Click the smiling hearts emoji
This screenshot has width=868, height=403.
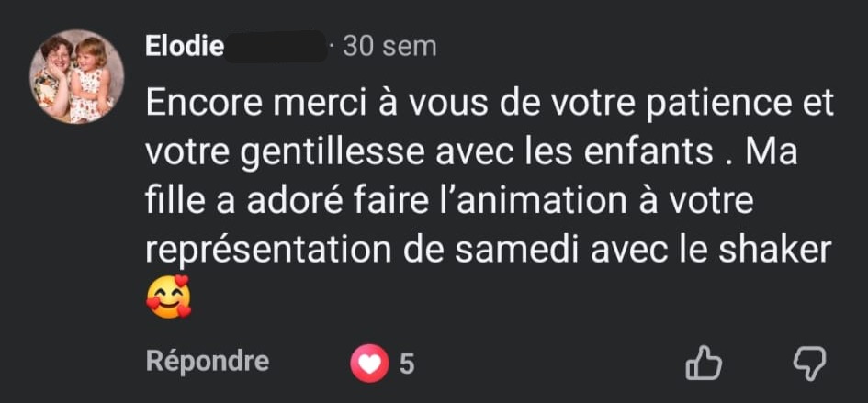pos(168,297)
